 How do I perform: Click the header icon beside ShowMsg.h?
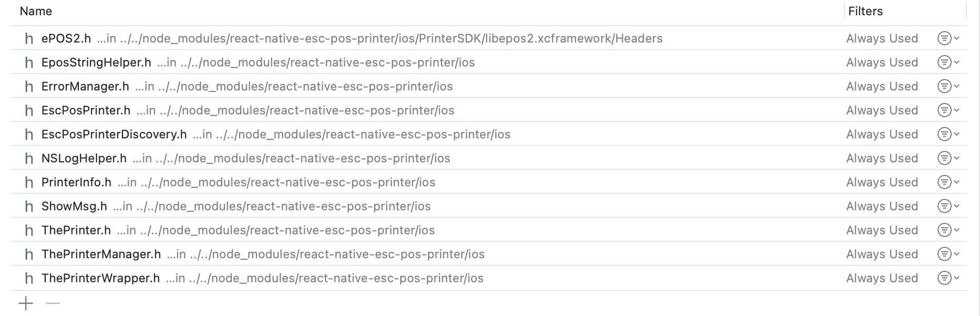[28, 206]
